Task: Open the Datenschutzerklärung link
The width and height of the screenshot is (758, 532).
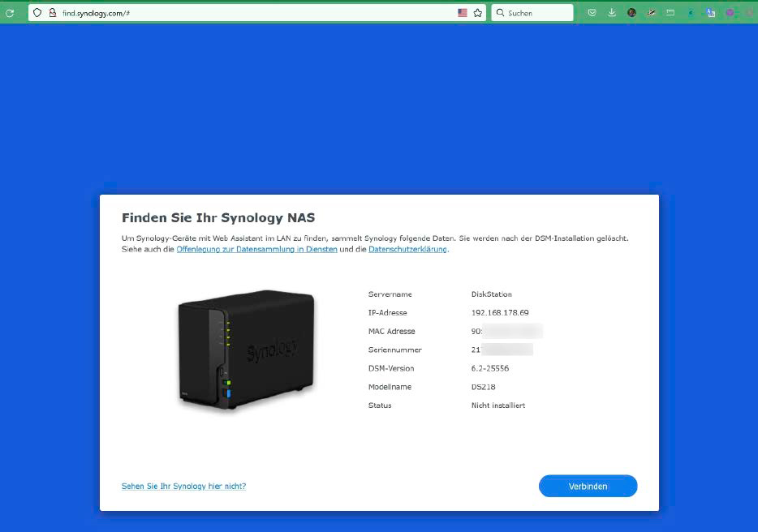Action: click(x=407, y=249)
